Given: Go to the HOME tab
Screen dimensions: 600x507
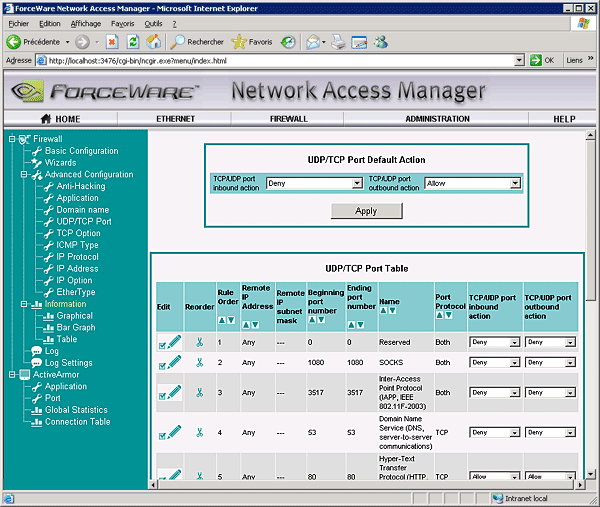Looking at the screenshot, I should tap(60, 119).
